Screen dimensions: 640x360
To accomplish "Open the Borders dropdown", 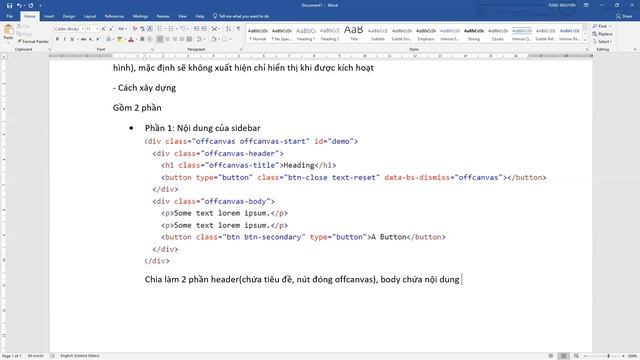I will click(230, 39).
